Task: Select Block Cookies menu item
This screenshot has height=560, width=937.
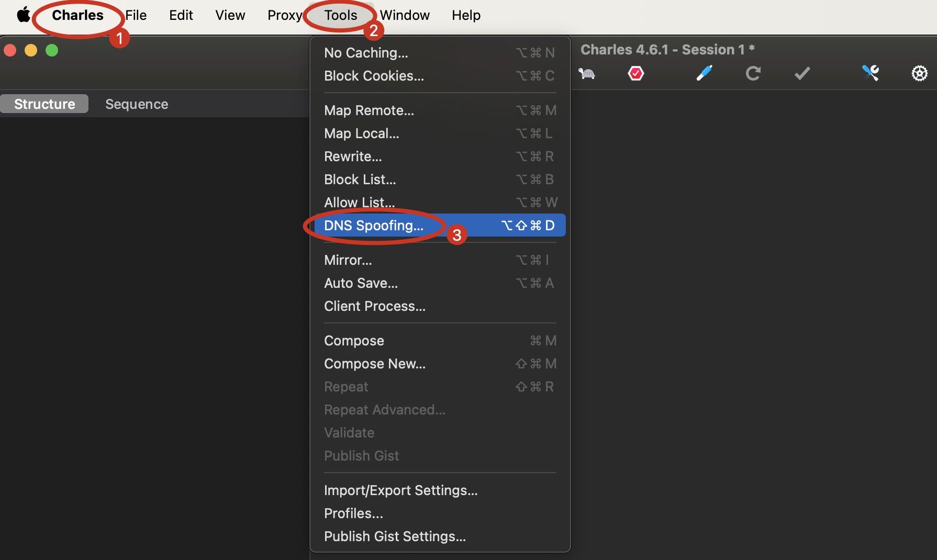Action: 440,76
